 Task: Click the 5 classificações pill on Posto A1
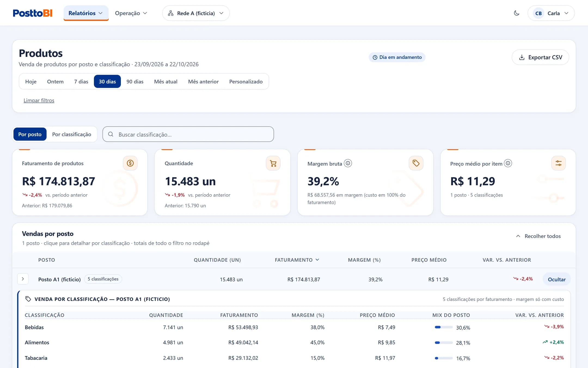click(x=103, y=279)
